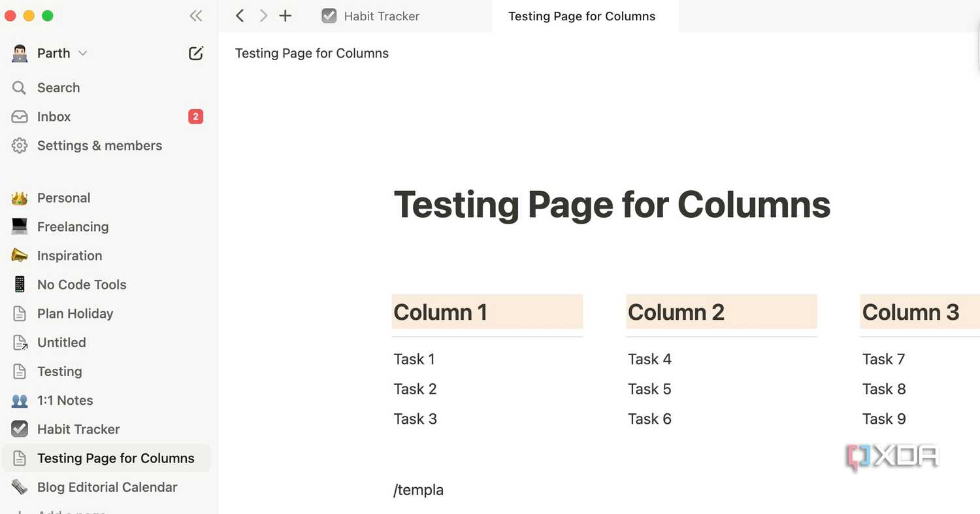Expand the Parth workspace dropdown chevron
The image size is (980, 514).
tap(82, 53)
